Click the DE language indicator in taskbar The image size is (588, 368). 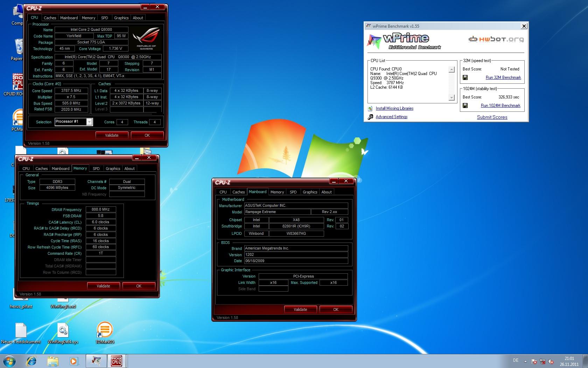pyautogui.click(x=516, y=360)
